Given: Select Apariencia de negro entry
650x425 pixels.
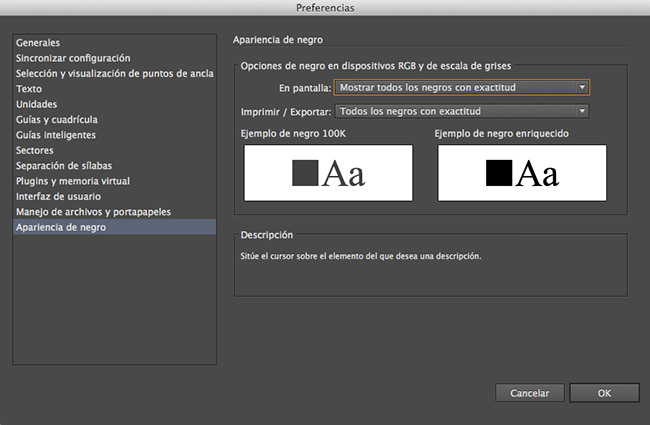Looking at the screenshot, I should click(114, 227).
